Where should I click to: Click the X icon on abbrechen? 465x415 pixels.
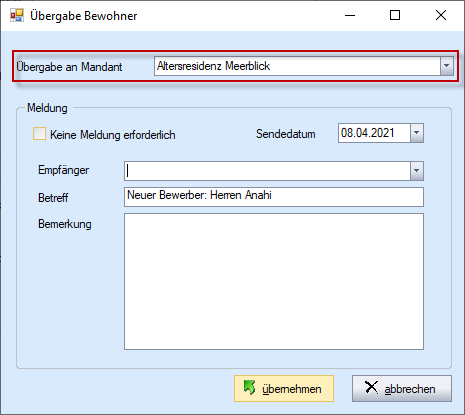[371, 388]
